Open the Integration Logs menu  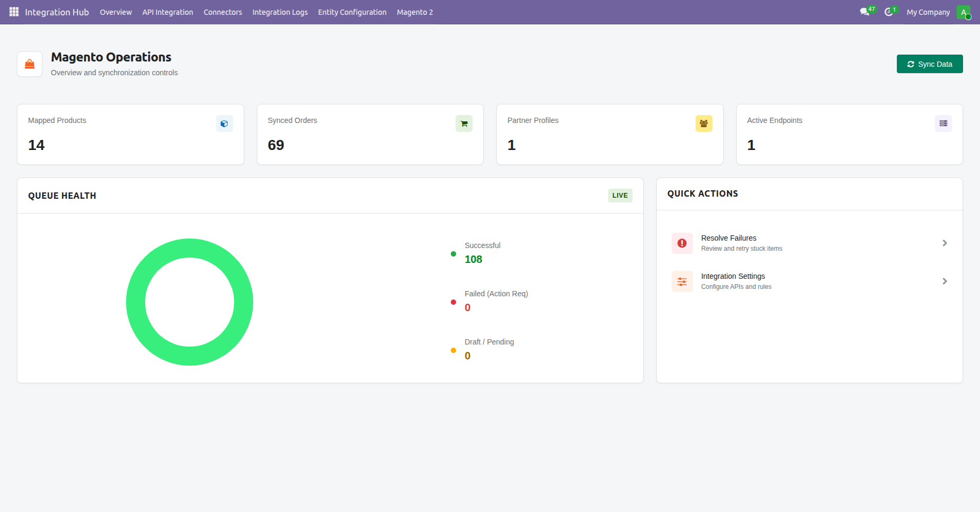(280, 12)
